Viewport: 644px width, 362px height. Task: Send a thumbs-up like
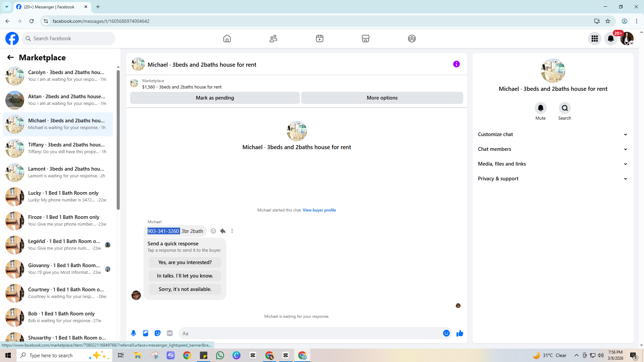coord(460,333)
